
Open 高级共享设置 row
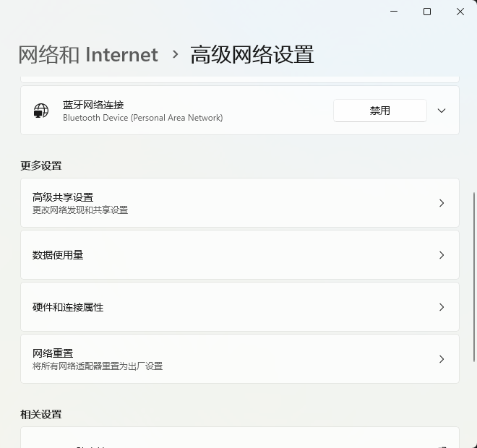pyautogui.click(x=240, y=203)
